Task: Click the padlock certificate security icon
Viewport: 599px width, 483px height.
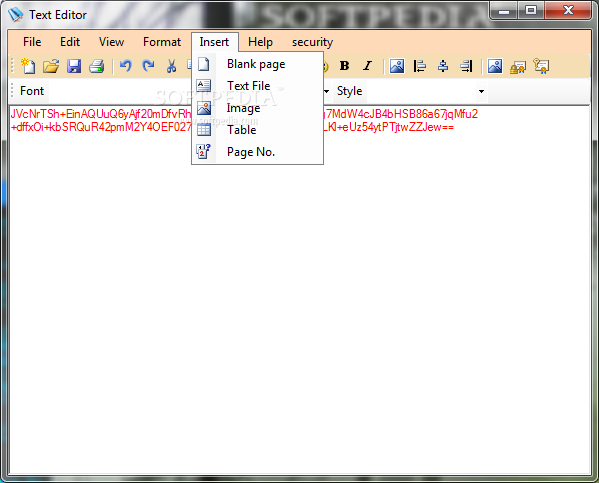Action: (518, 67)
